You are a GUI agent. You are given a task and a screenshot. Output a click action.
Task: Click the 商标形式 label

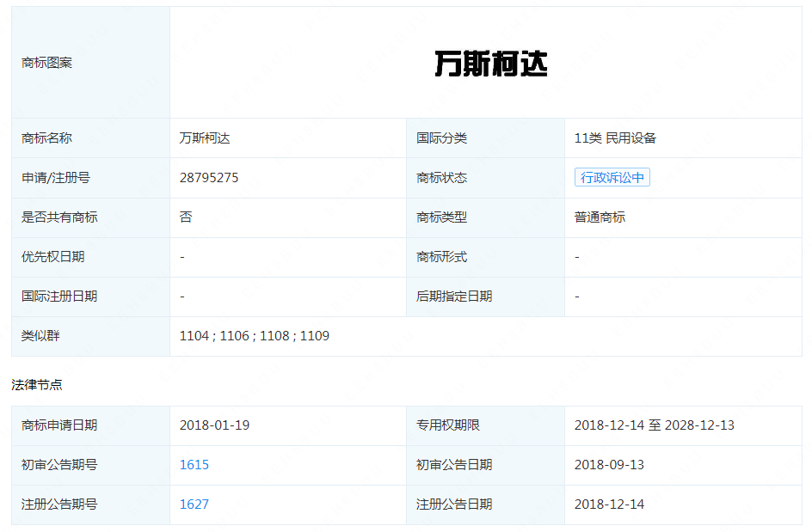[442, 257]
